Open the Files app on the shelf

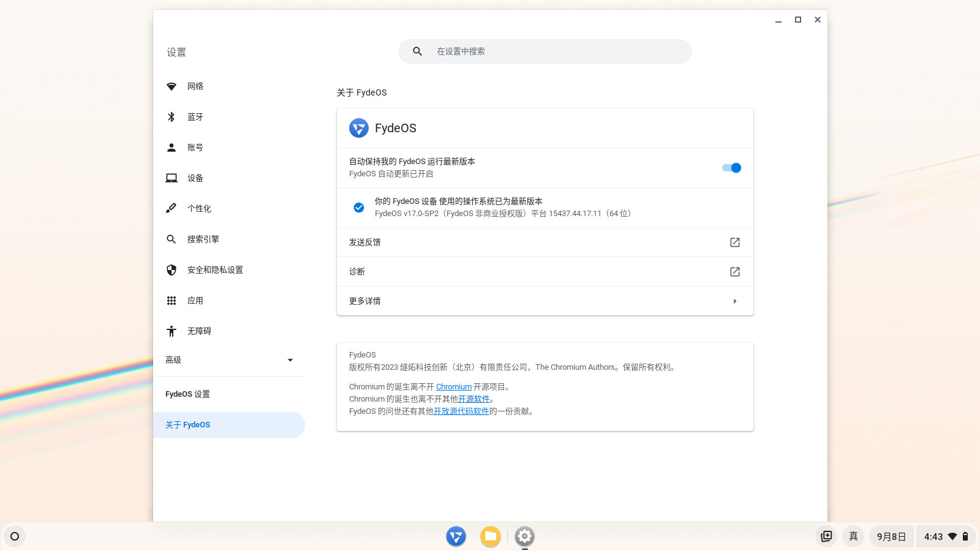point(490,536)
